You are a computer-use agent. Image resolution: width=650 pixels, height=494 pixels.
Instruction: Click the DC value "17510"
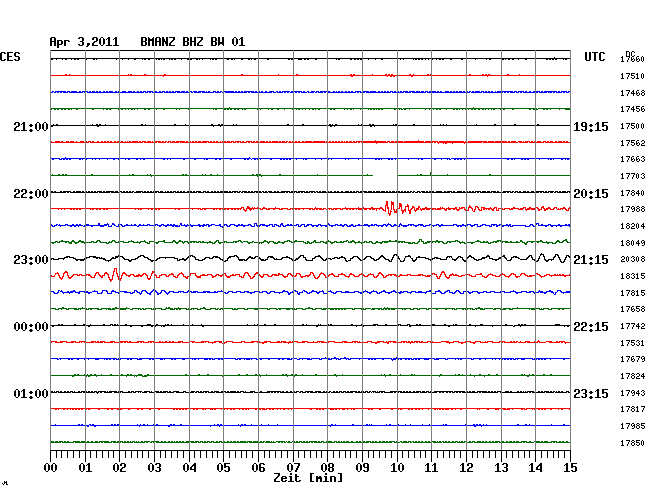633,76
